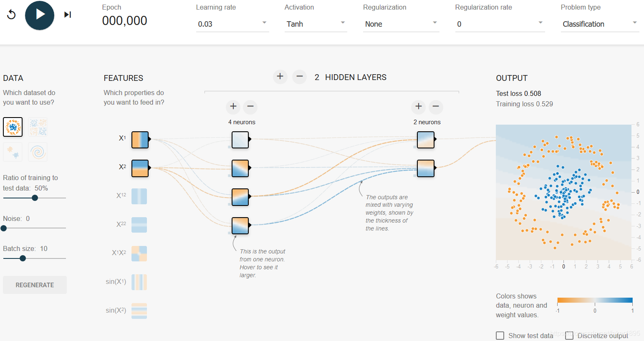Click the '2 neurons' label

[x=427, y=122]
